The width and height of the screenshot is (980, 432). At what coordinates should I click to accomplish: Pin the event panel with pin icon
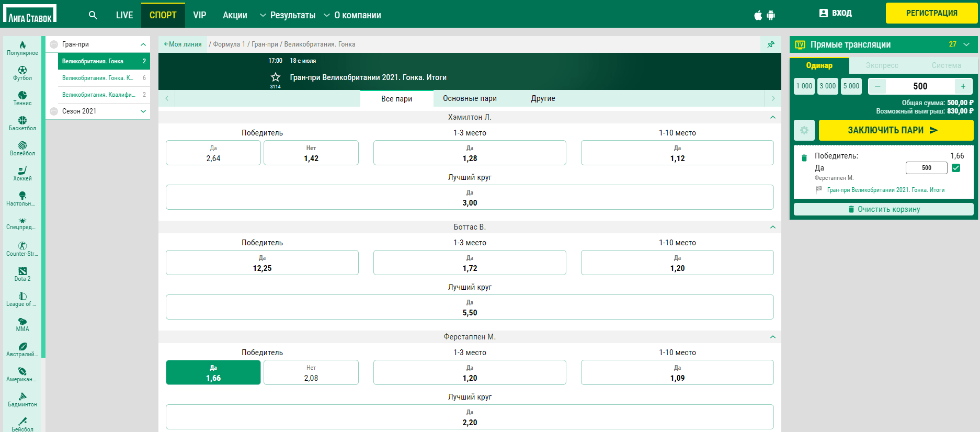pos(771,44)
